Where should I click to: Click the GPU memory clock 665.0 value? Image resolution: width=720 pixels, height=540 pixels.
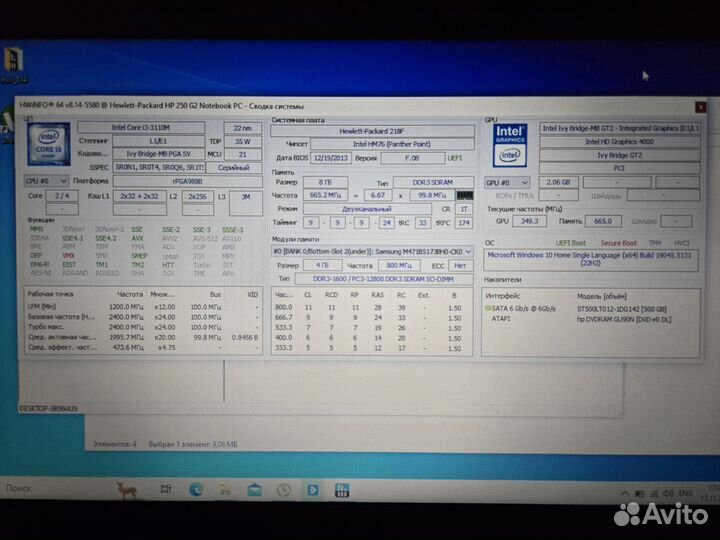(x=603, y=221)
